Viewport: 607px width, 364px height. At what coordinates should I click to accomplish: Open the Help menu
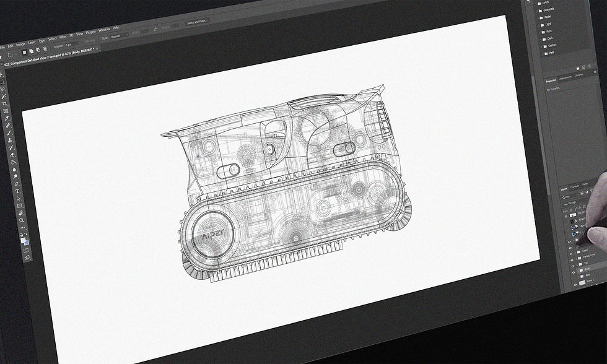(116, 28)
